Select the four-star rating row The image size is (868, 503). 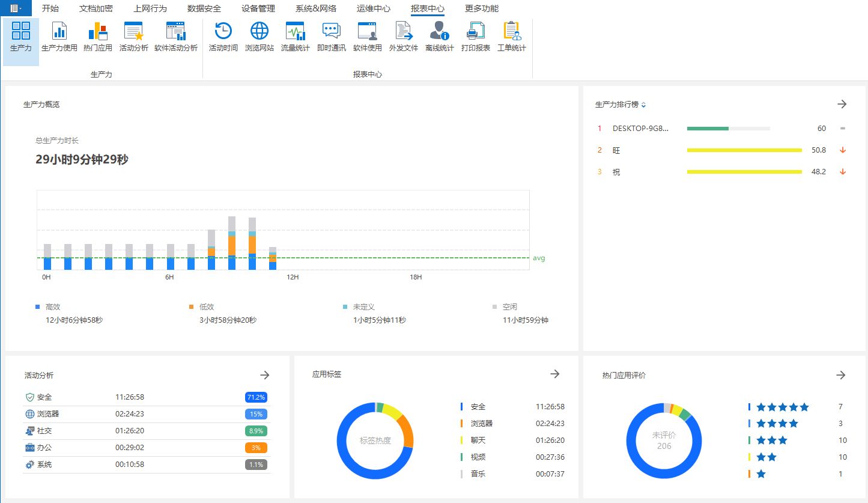click(x=798, y=424)
